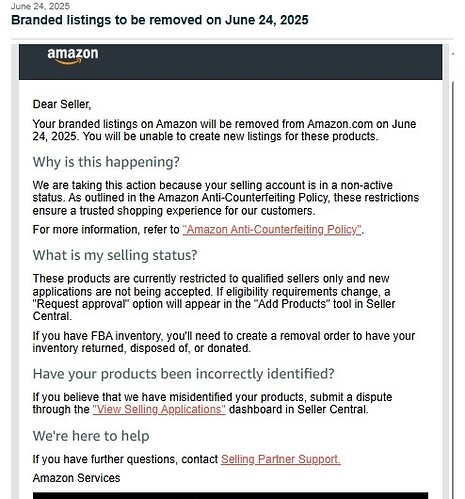Click the scrollbar up arrow at the top right
The width and height of the screenshot is (465, 499).
tap(453, 53)
